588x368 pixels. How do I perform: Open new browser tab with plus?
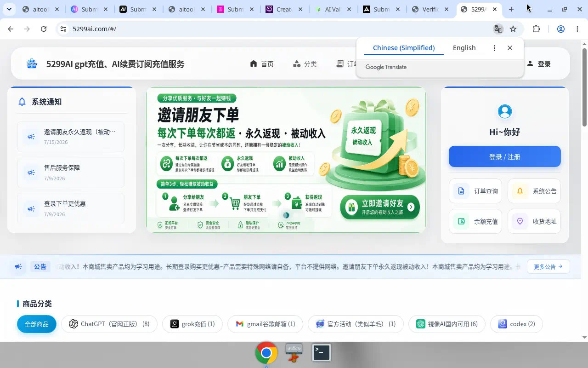[511, 9]
